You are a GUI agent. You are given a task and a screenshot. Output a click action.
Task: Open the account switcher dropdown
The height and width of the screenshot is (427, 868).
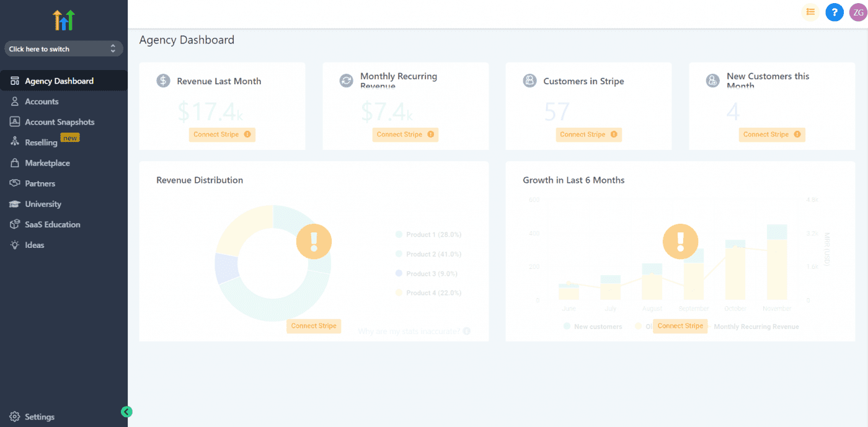click(63, 48)
